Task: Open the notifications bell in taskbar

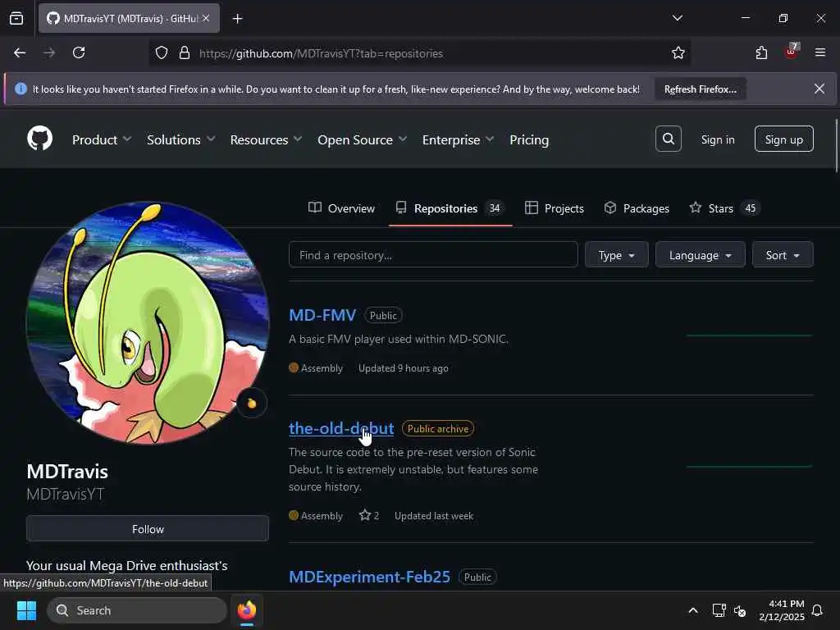Action: [817, 610]
